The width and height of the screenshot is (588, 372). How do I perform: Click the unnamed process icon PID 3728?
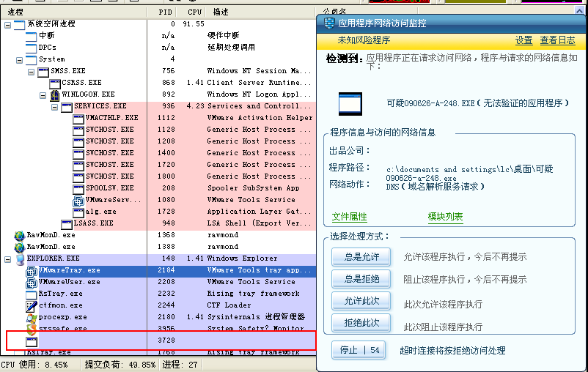[x=32, y=341]
